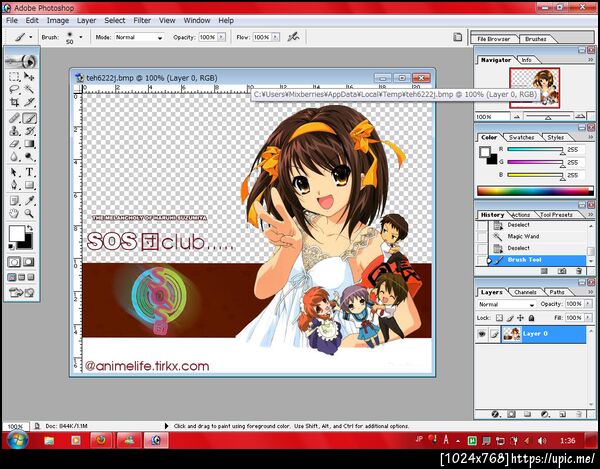Viewport: 600px width, 469px height.
Task: Open the Color panel flyout menu arrow
Action: tap(590, 137)
